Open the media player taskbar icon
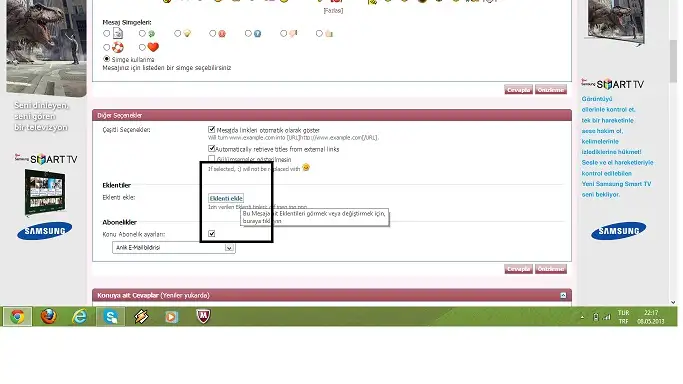Viewport: 683px width, 384px height. tap(172, 317)
